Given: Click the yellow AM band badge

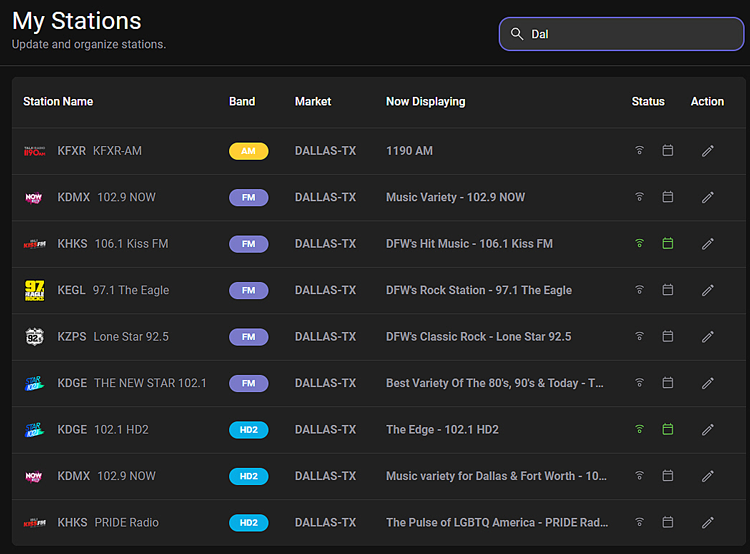Looking at the screenshot, I should [x=249, y=151].
